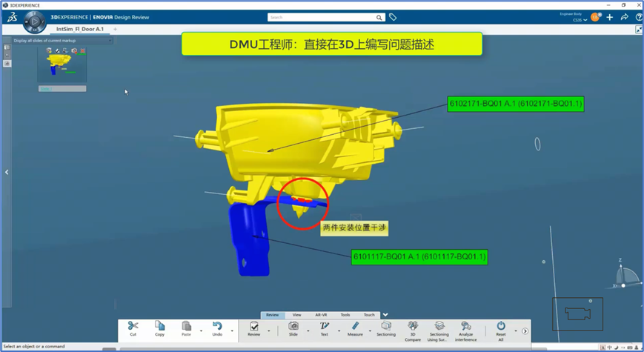This screenshot has height=352, width=644.
Task: Switch to the View tab
Action: (296, 315)
